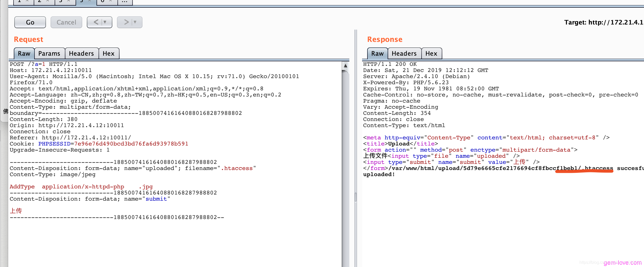Screen dimensions: 644x267
Task: Click the Cancel button
Action: pos(66,22)
